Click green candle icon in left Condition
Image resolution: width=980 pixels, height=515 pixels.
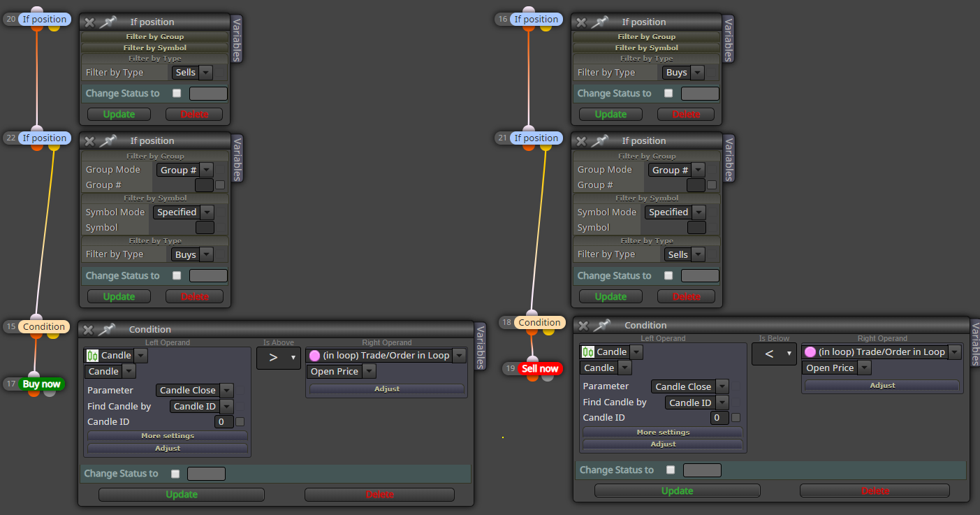coord(92,356)
